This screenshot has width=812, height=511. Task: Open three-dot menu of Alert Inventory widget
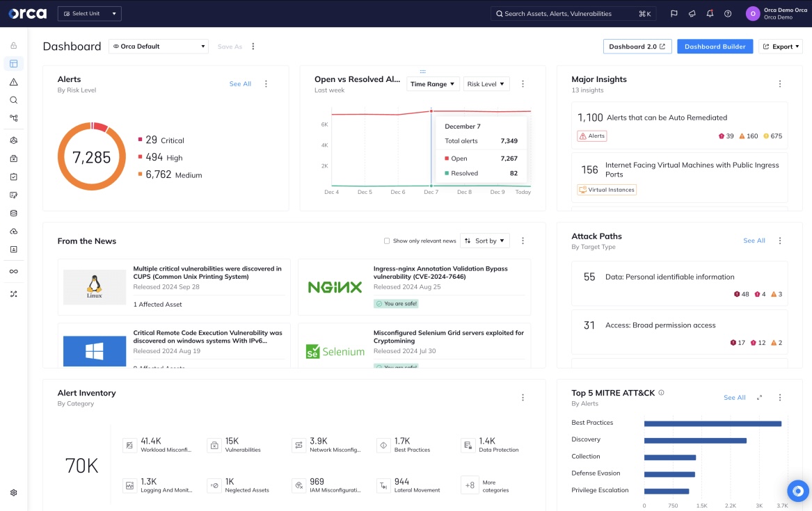(523, 397)
